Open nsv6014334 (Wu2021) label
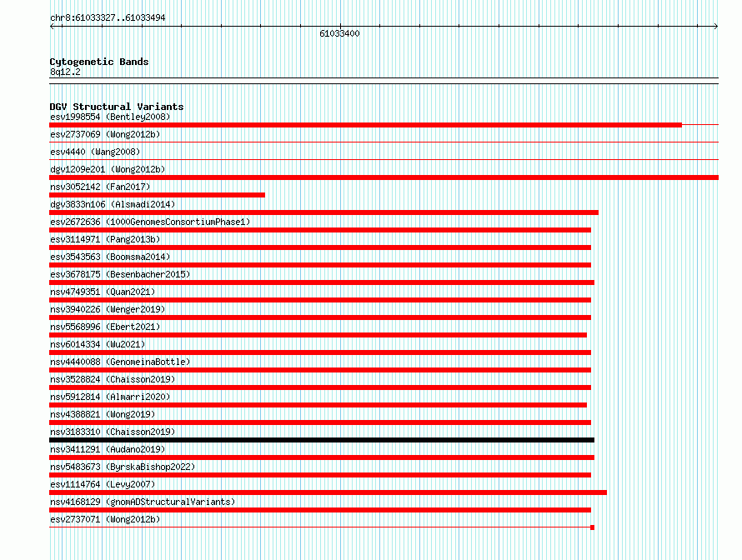This screenshot has width=742, height=560. 98,344
